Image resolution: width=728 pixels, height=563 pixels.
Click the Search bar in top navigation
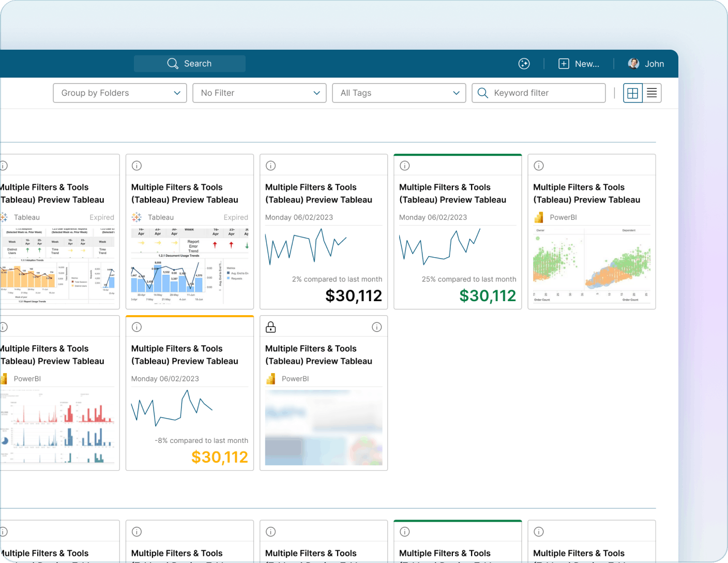pos(190,63)
